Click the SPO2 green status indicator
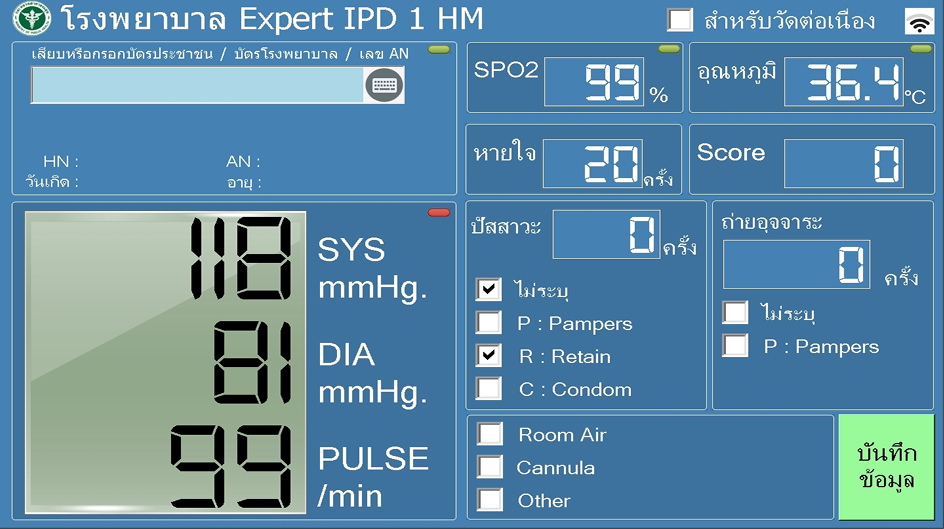Image resolution: width=944 pixels, height=529 pixels. point(669,49)
